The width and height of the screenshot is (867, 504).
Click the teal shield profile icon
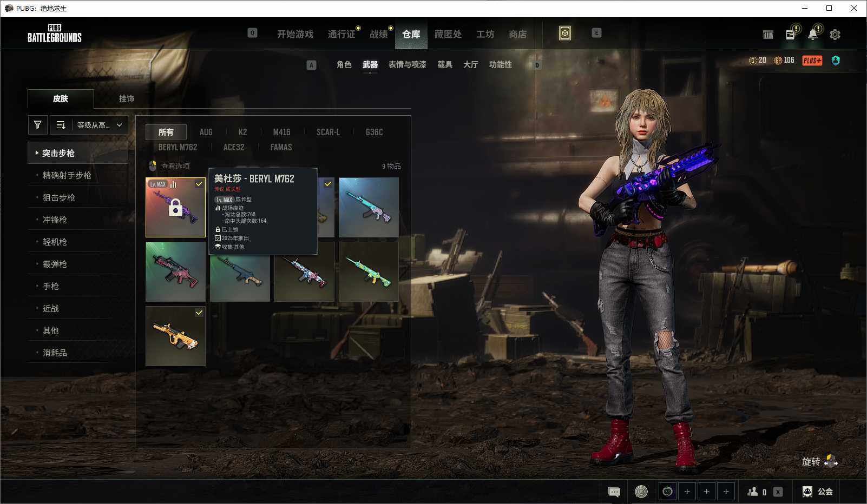pos(836,61)
